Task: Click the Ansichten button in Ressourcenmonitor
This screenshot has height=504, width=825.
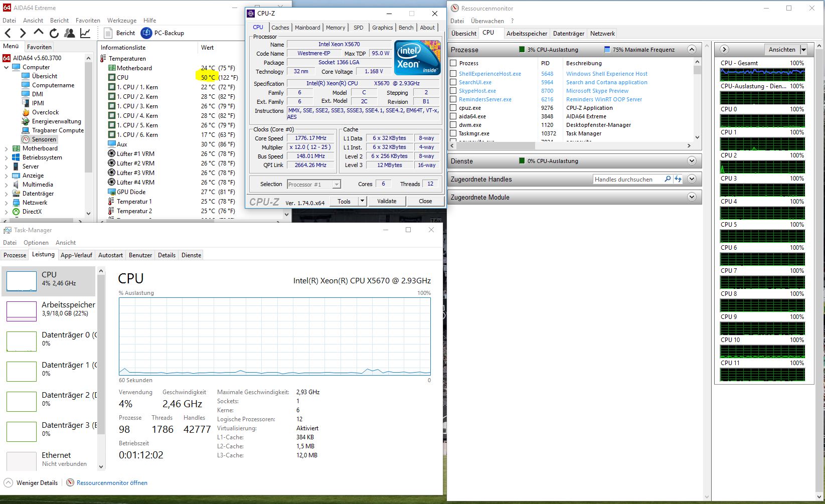Action: tap(782, 50)
